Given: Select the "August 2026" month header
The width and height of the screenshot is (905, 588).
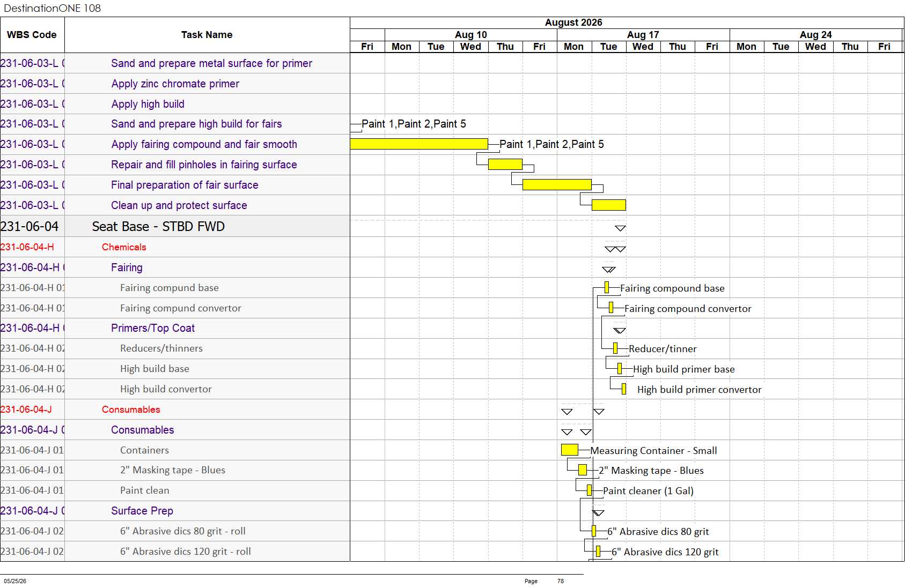Looking at the screenshot, I should 573,23.
